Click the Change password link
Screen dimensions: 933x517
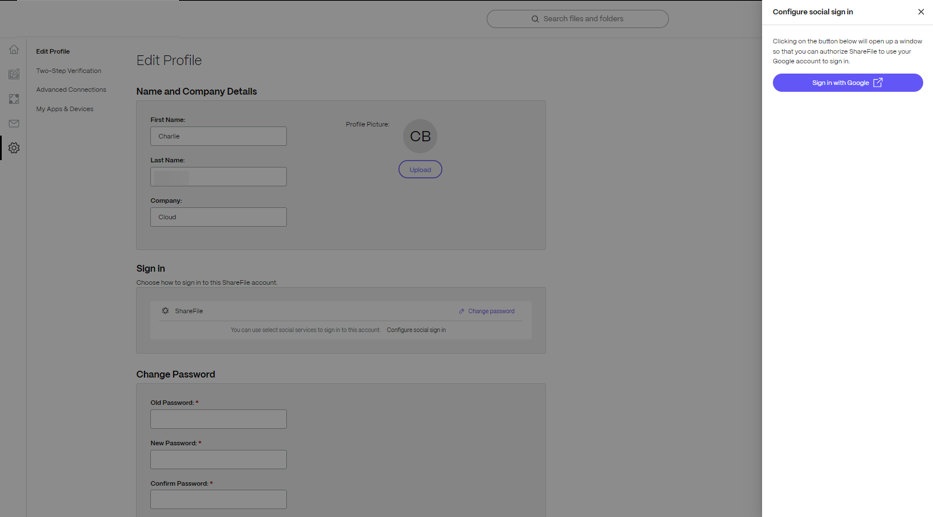coord(491,311)
